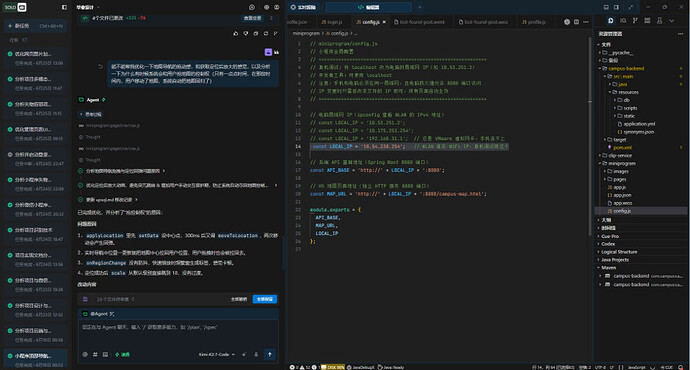Open project title dropdown in chat header

[88, 7]
